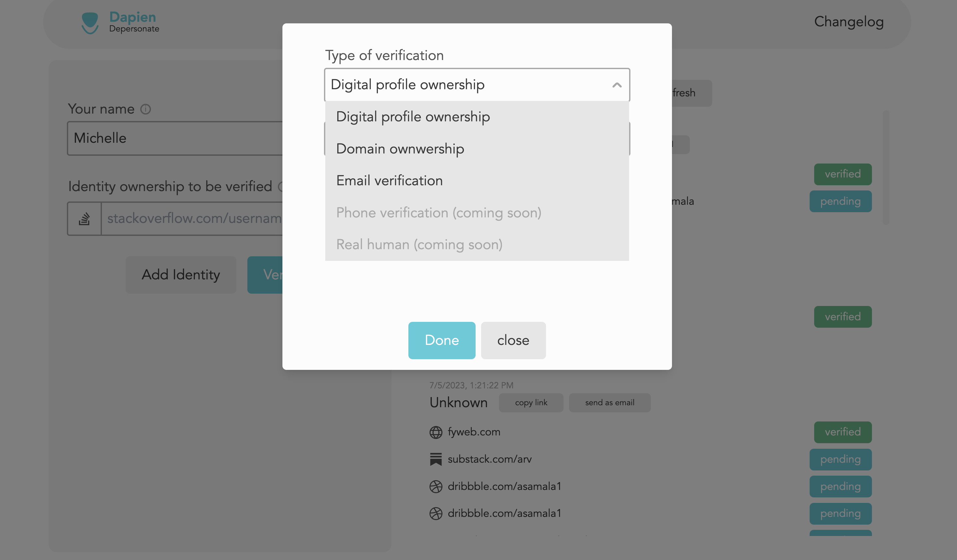Click the send as email button
This screenshot has height=560, width=957.
[x=610, y=402]
